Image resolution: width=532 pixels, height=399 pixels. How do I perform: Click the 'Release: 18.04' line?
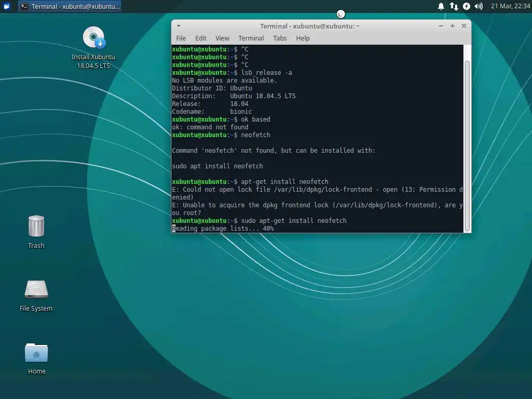pyautogui.click(x=210, y=104)
